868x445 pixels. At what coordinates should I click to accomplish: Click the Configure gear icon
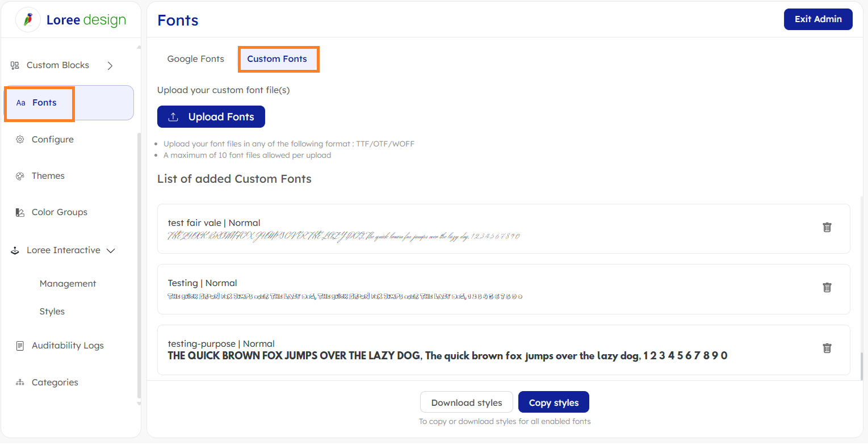click(20, 140)
